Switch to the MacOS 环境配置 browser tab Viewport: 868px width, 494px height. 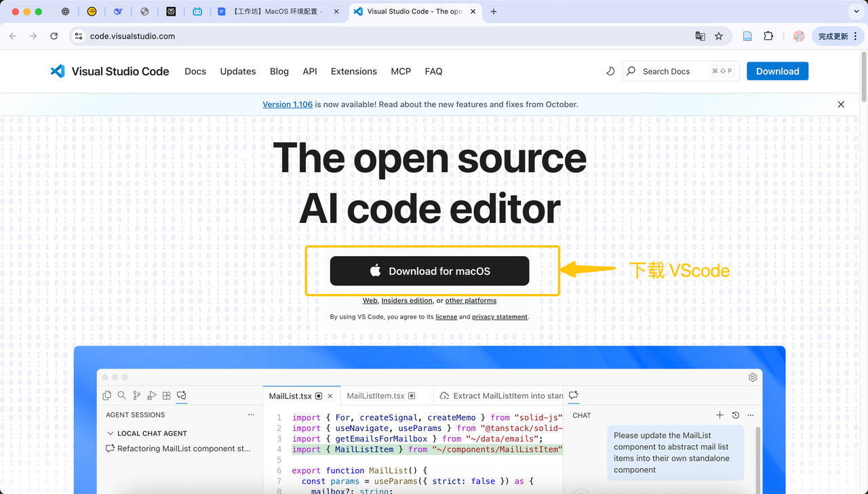click(x=278, y=12)
